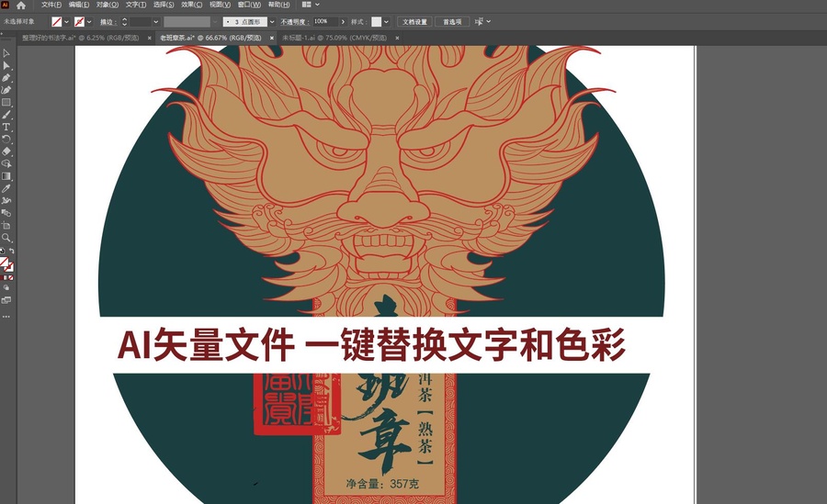Select the Gradient tool

pos(6,176)
